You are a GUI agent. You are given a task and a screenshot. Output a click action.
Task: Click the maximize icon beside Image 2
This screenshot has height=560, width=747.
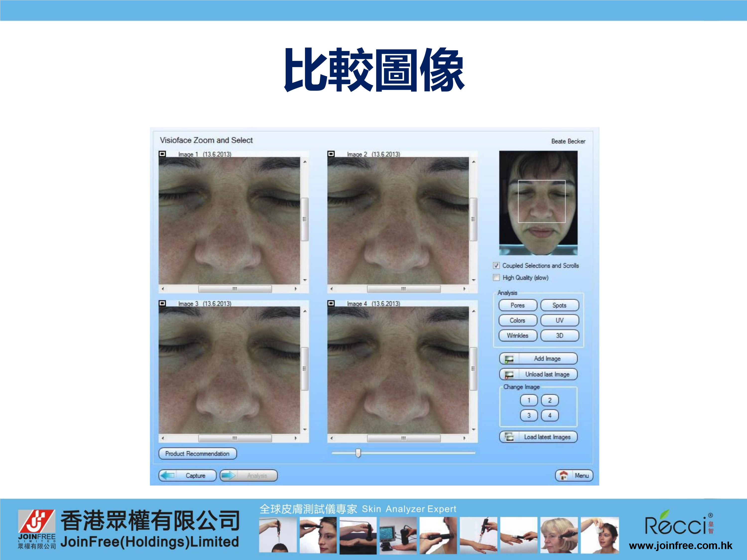[331, 154]
